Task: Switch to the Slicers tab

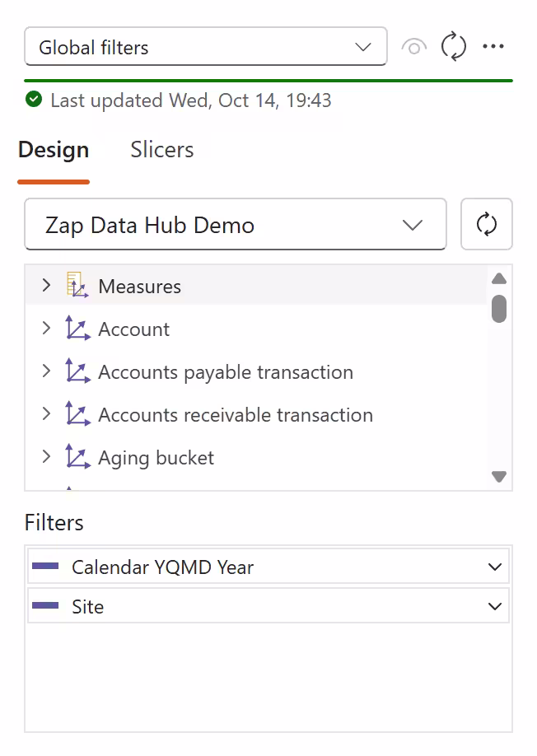Action: [x=162, y=149]
